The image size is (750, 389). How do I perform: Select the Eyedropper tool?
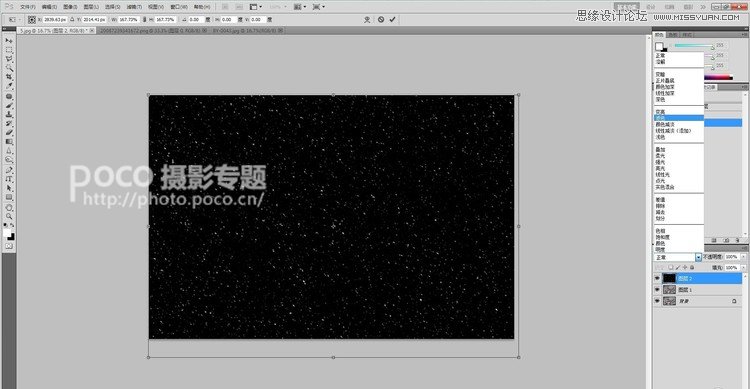click(x=9, y=87)
